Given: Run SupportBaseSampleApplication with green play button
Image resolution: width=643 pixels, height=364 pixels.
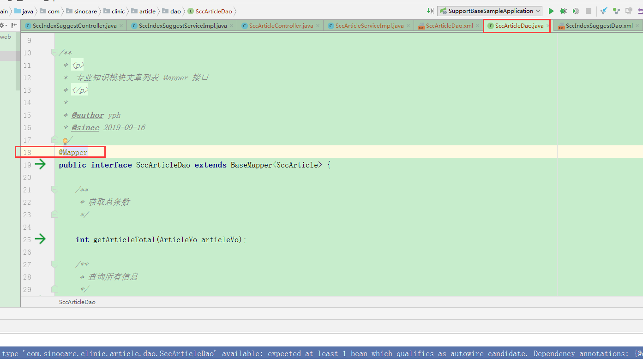Looking at the screenshot, I should click(551, 11).
